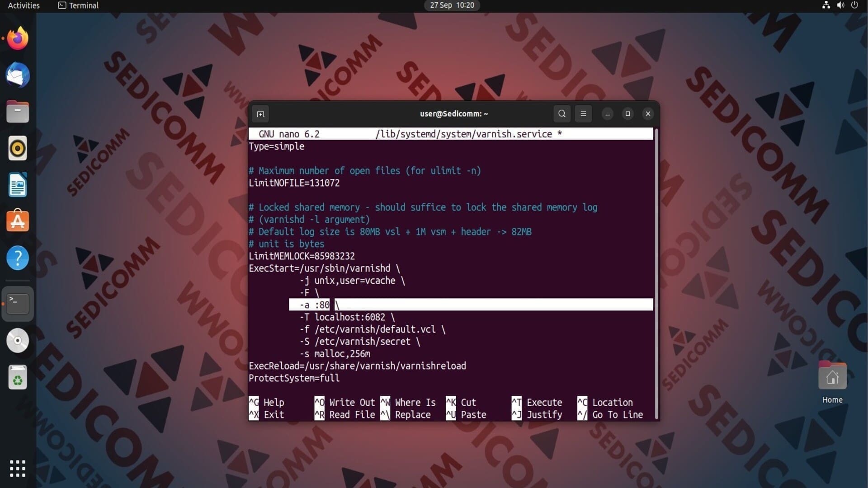Click the 'ExecReload=' varnishreload line
Image resolution: width=868 pixels, height=488 pixels.
click(357, 366)
